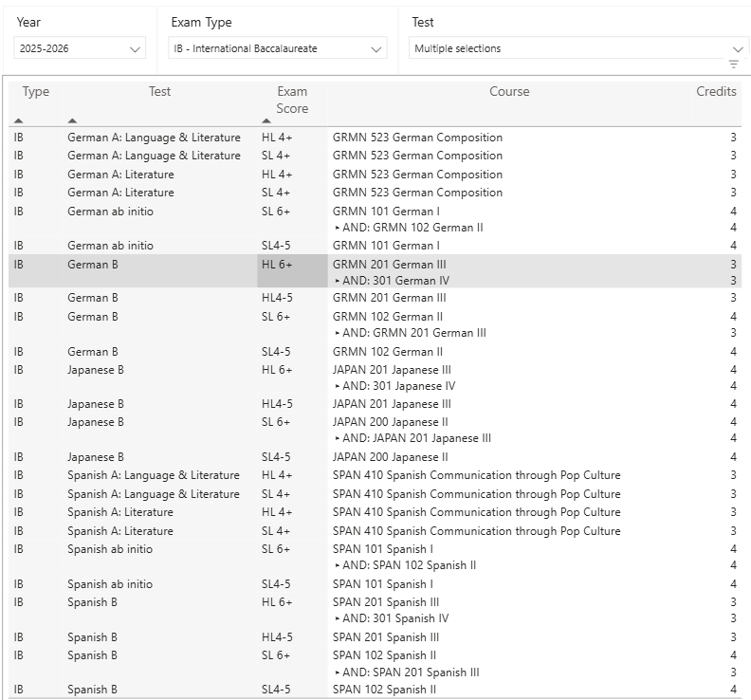Image resolution: width=751 pixels, height=700 pixels.
Task: Select the highlighted HL 6+ German B score cell
Action: [x=292, y=271]
